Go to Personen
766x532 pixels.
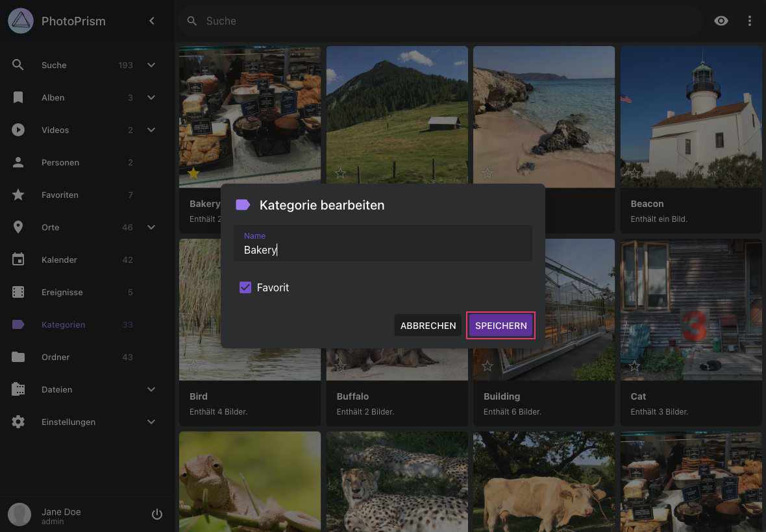pos(60,163)
